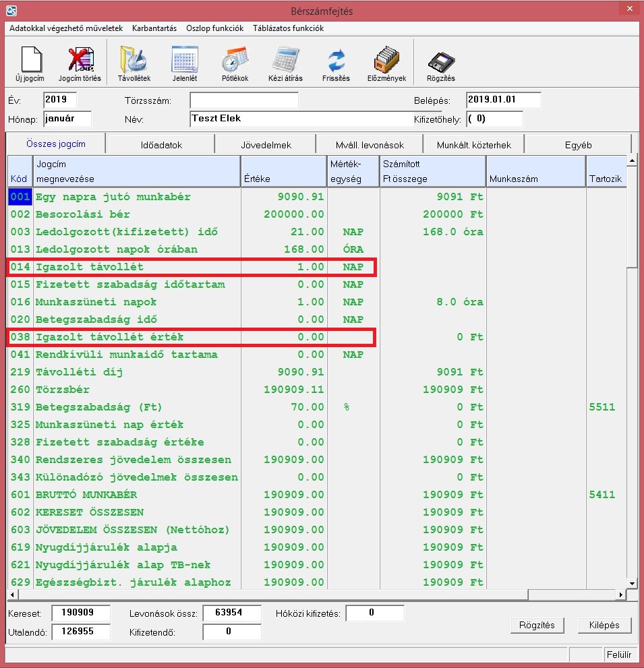Open the Jelenlét calendar icon
This screenshot has width=644, height=668.
pyautogui.click(x=184, y=60)
